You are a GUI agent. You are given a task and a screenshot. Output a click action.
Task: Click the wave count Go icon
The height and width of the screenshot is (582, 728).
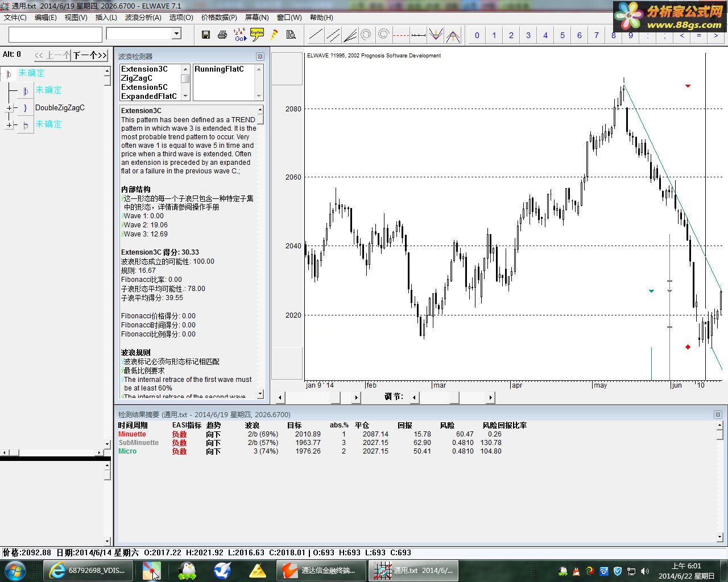click(x=240, y=35)
